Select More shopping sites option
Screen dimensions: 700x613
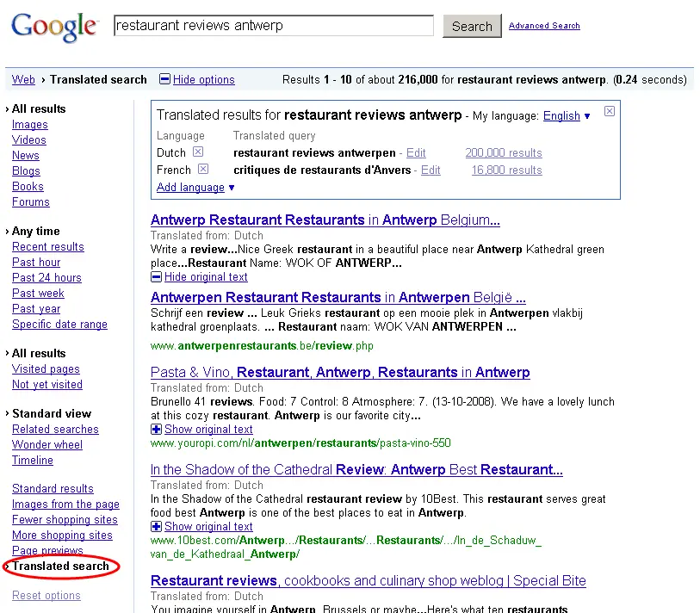[x=62, y=535]
